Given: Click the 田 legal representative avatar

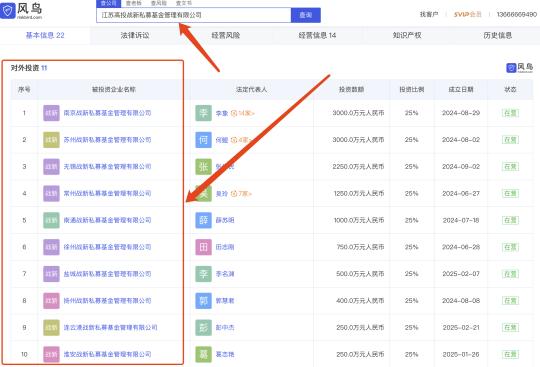Looking at the screenshot, I should click(204, 247).
